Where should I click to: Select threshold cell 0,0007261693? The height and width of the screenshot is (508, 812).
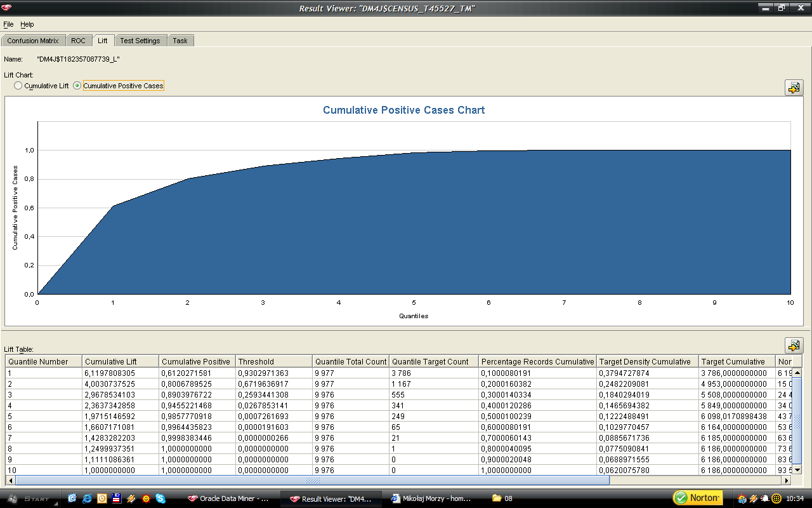point(274,417)
